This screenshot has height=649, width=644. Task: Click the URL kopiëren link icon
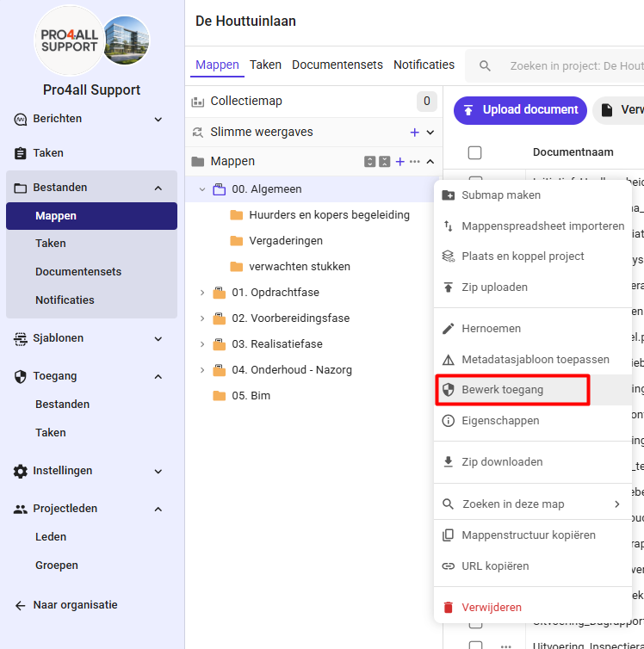click(x=449, y=566)
